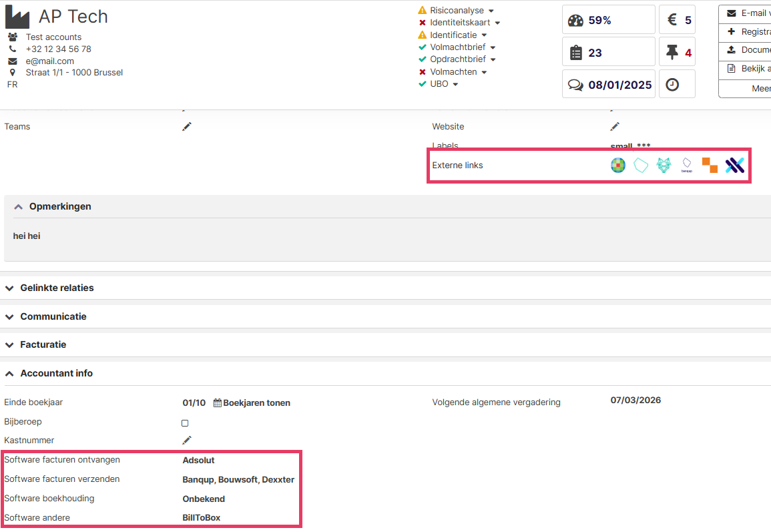Click the Straat 1/1 - 1000 Brussel address
771x532 pixels.
pyautogui.click(x=74, y=72)
